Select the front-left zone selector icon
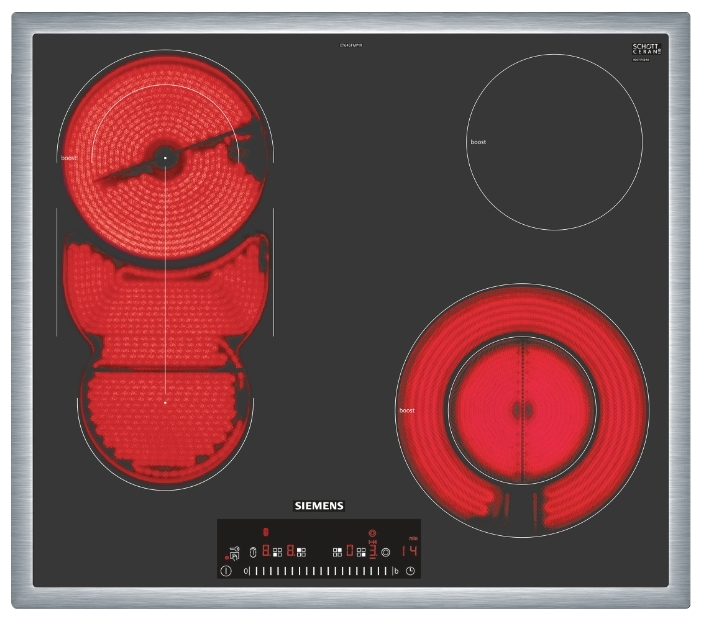 pos(277,551)
